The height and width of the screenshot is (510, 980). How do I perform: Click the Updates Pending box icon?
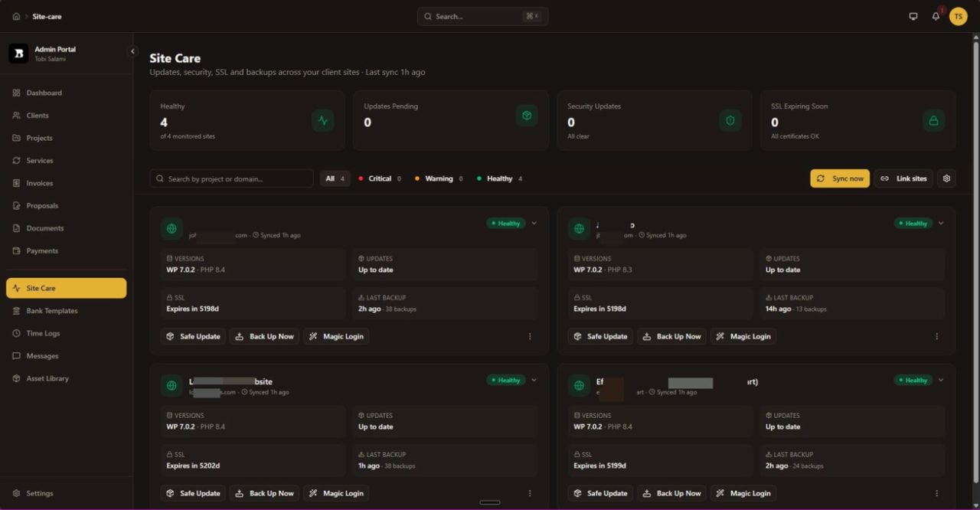pyautogui.click(x=527, y=116)
